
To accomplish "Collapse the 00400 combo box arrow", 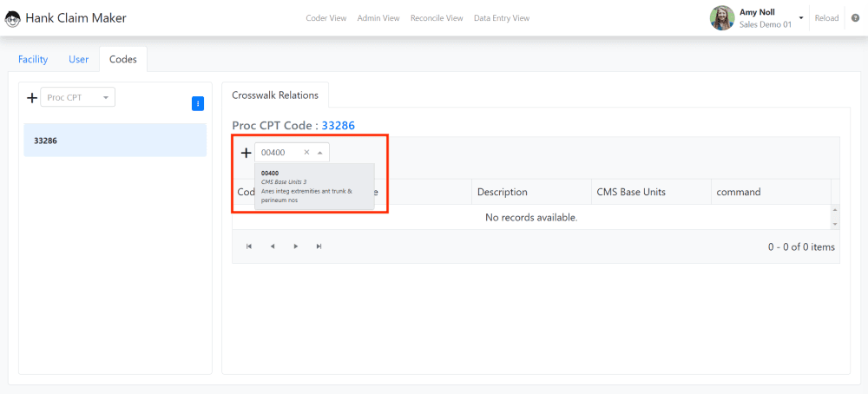I will point(320,152).
